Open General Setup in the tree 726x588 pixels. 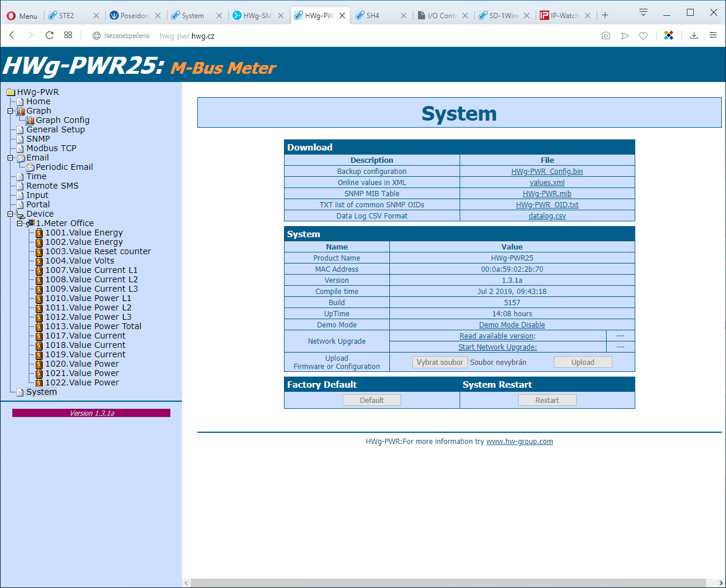(x=56, y=129)
